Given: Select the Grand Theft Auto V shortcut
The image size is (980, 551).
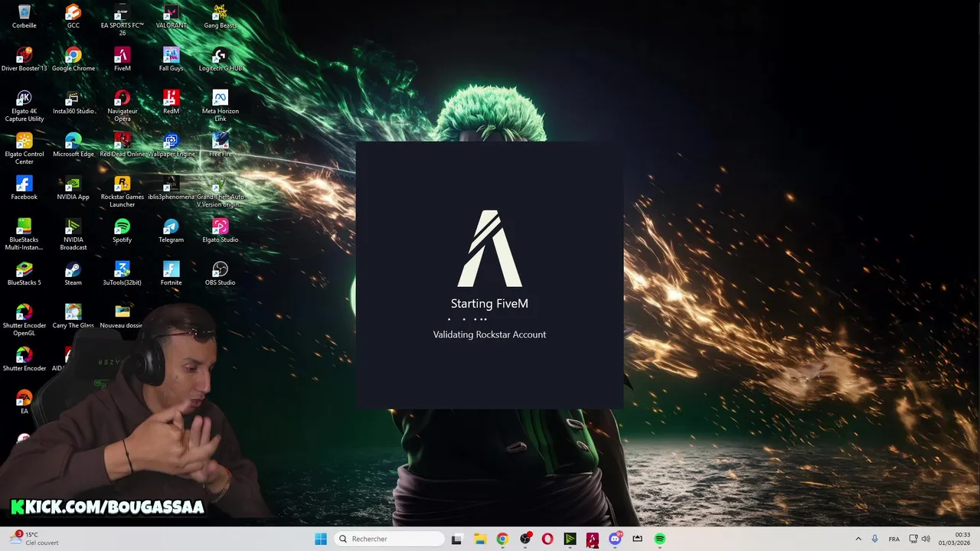Looking at the screenshot, I should (x=220, y=192).
